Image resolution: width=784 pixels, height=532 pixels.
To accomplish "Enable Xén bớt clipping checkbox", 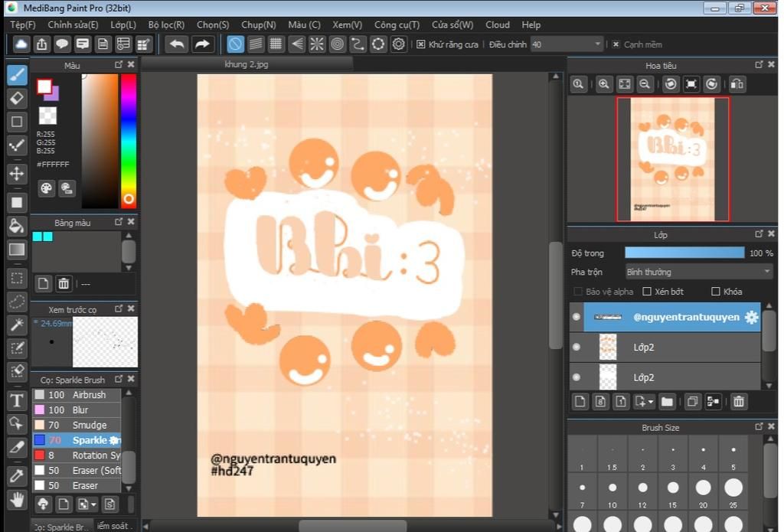I will coord(646,292).
